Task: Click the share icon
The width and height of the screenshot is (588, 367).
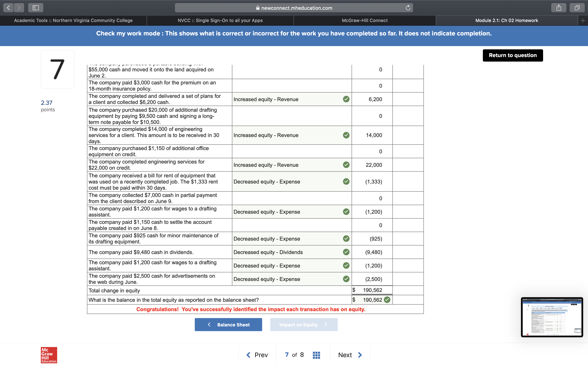Action: [559, 8]
